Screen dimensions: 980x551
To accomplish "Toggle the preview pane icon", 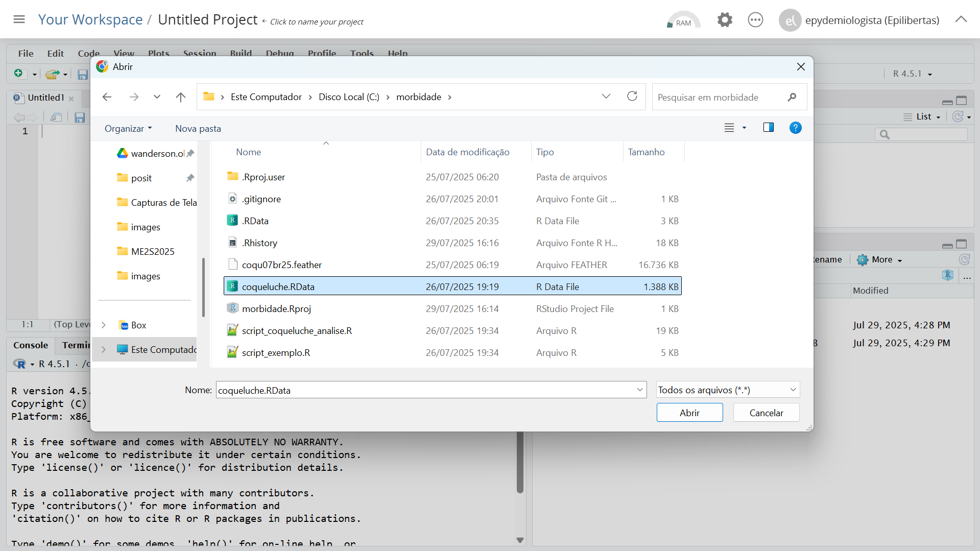I will click(x=768, y=128).
